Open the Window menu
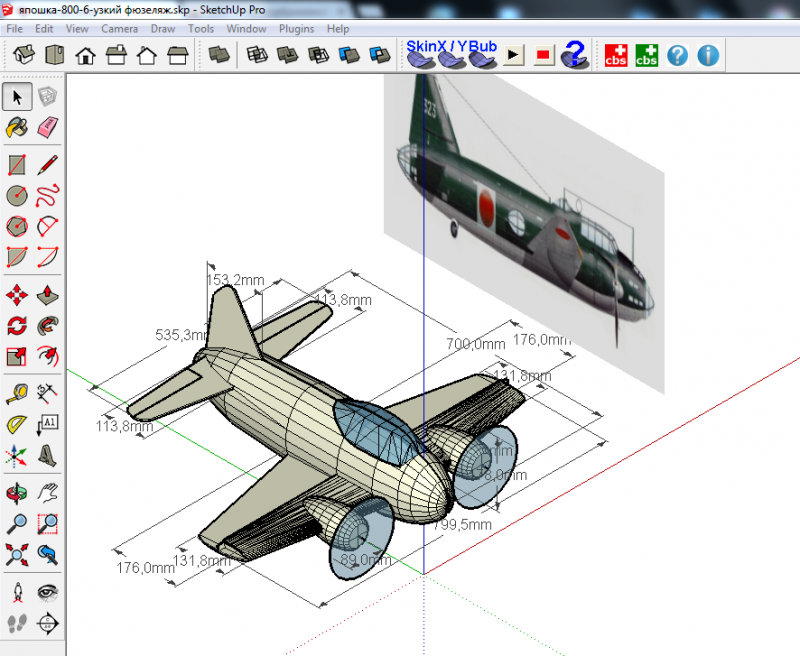This screenshot has height=656, width=800. click(x=246, y=29)
